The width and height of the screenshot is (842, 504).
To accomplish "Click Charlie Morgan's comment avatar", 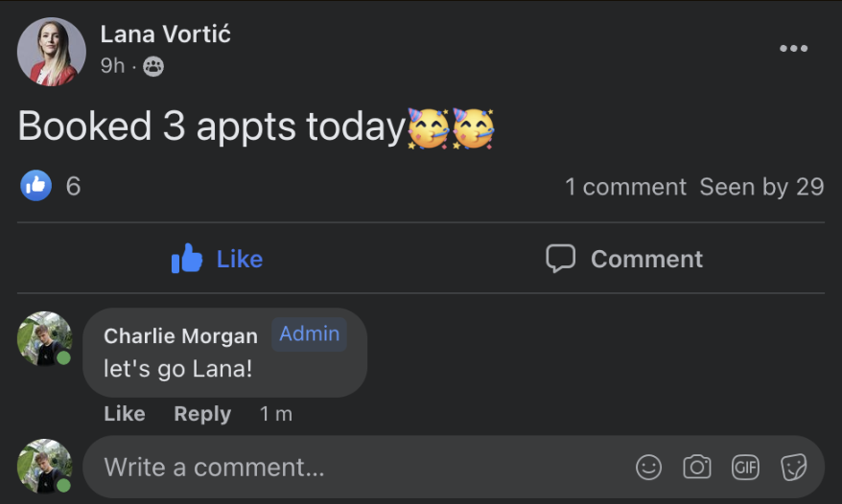I will pyautogui.click(x=44, y=338).
